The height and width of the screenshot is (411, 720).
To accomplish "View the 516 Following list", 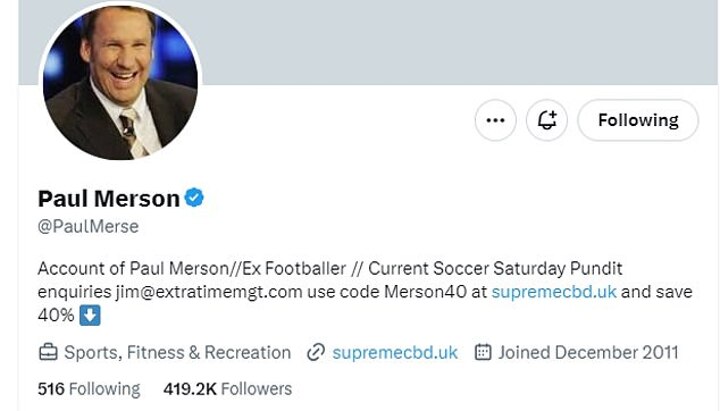I will coord(89,388).
